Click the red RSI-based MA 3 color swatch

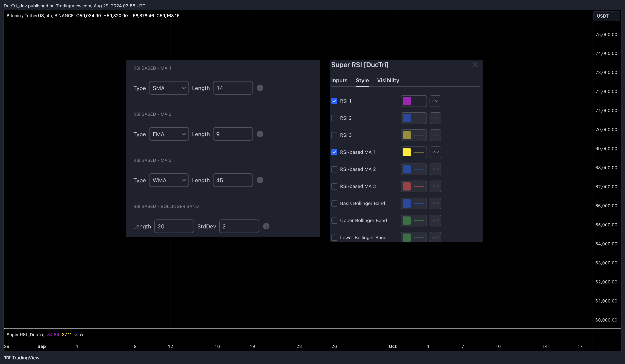coord(406,186)
